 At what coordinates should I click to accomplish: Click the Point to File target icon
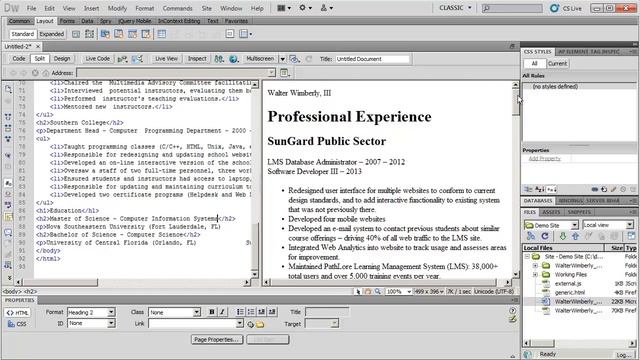click(250, 324)
